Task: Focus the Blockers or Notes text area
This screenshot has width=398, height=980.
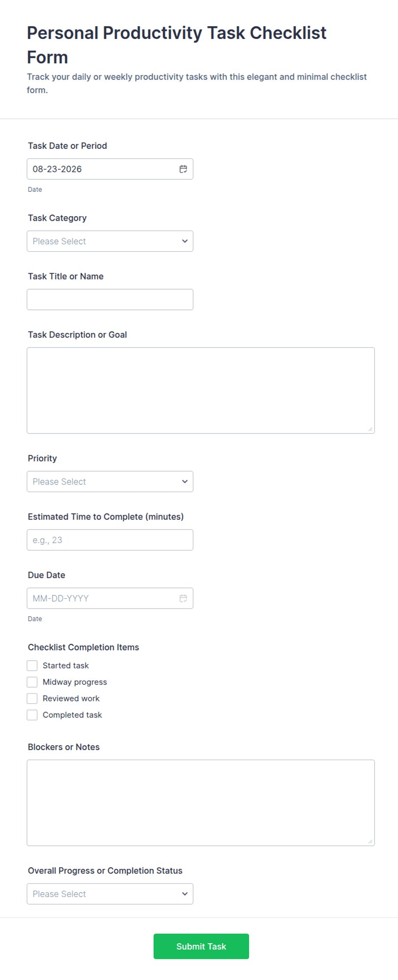Action: tap(201, 803)
